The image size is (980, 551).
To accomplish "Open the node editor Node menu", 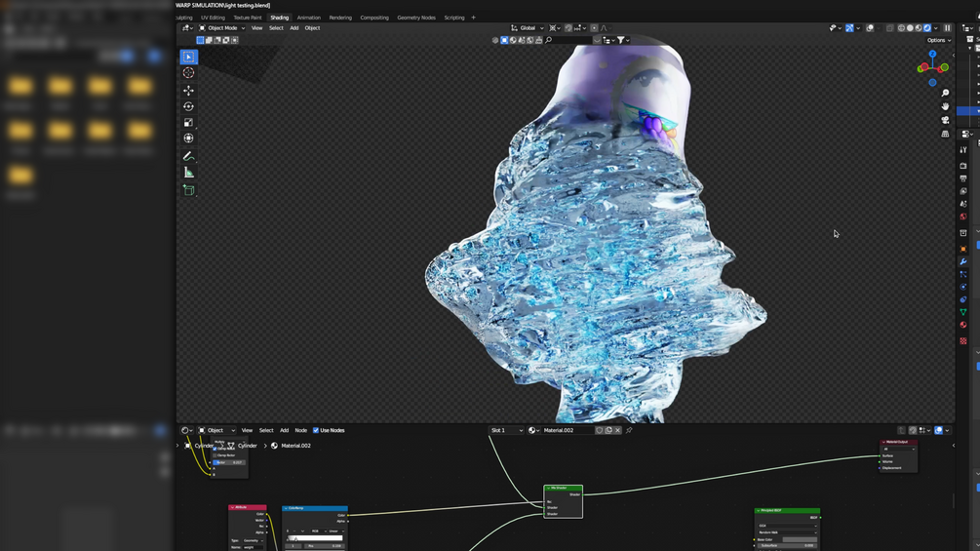I will (300, 430).
